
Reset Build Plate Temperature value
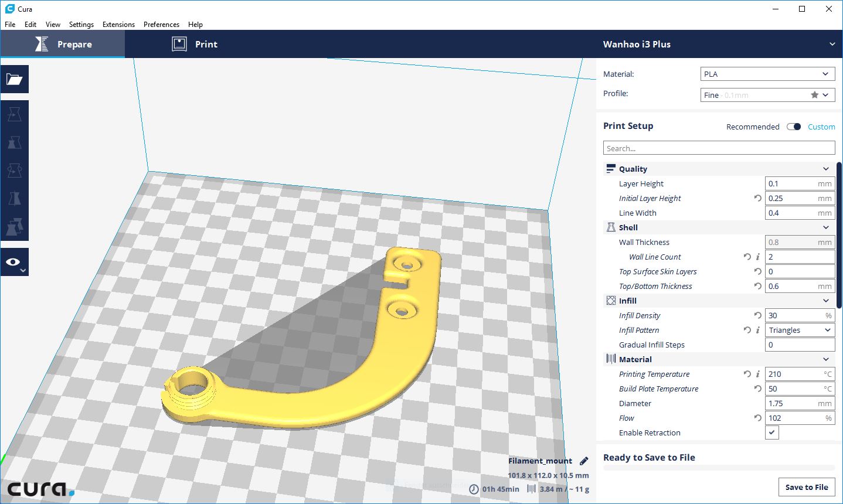coord(758,389)
